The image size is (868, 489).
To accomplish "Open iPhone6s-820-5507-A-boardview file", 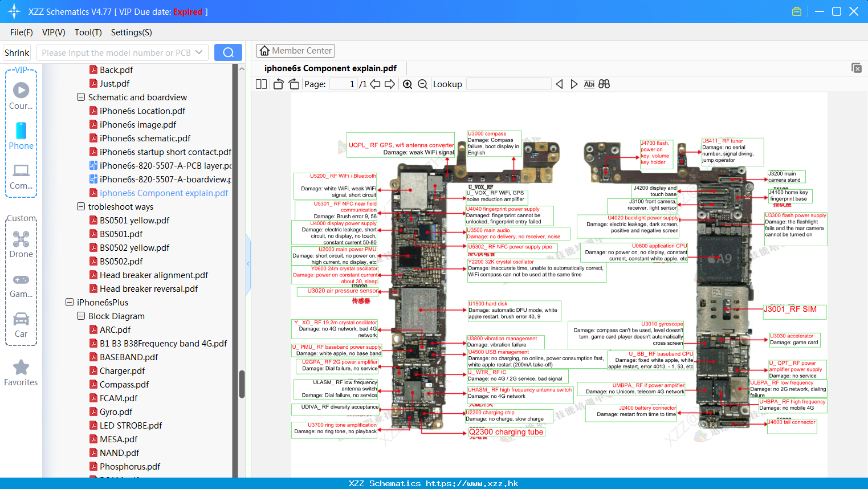I will 165,179.
